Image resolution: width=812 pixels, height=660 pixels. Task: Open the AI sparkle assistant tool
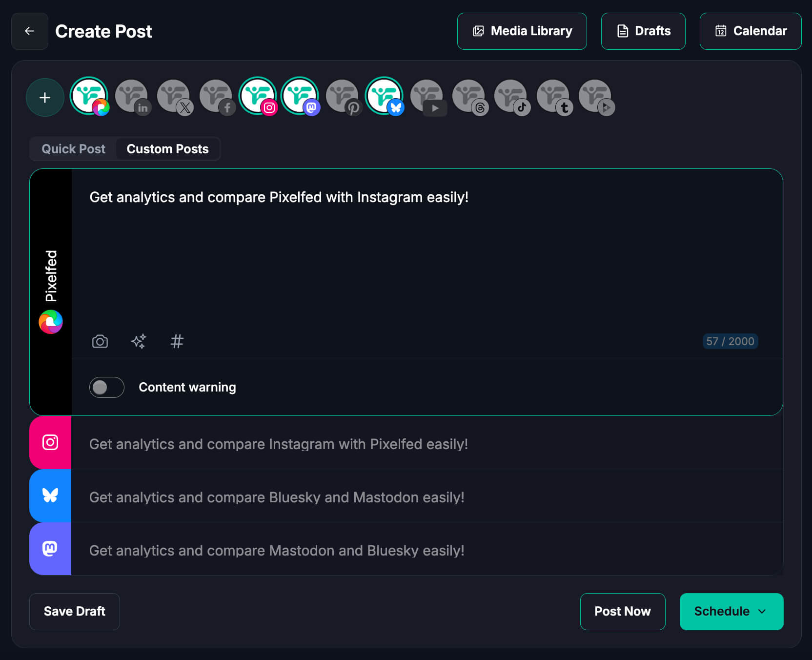click(139, 341)
